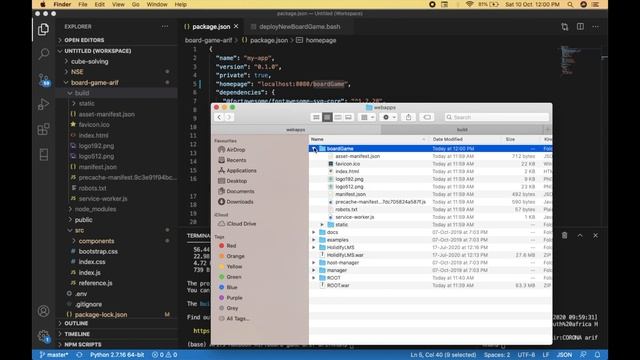Viewport: 640px width, 360px height.
Task: Open the Run and Debug view
Action: [x=43, y=104]
